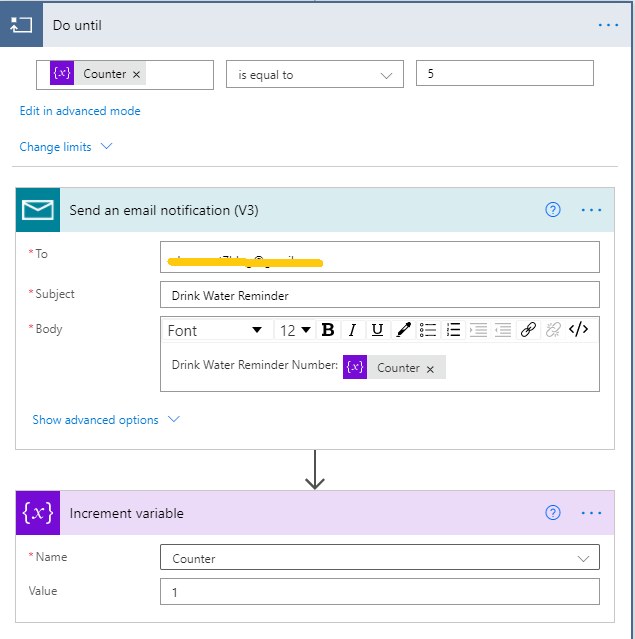The image size is (635, 639).
Task: Insert a bulleted list in Body
Action: click(x=428, y=330)
